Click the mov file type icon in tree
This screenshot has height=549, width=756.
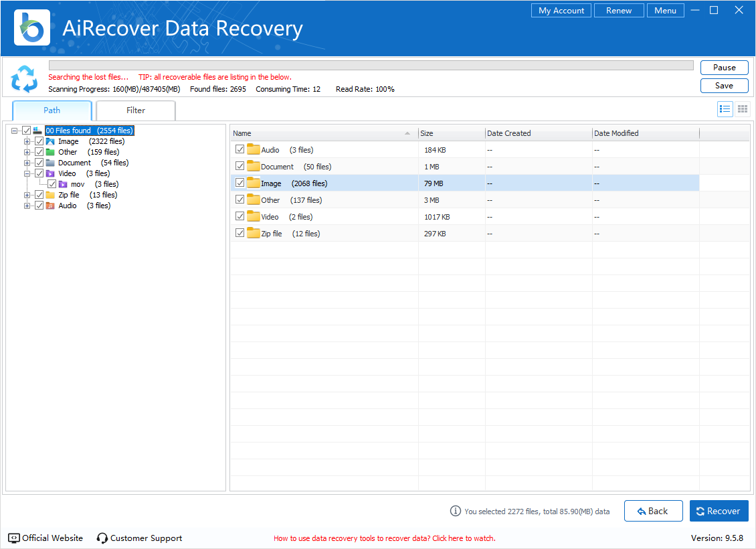63,184
